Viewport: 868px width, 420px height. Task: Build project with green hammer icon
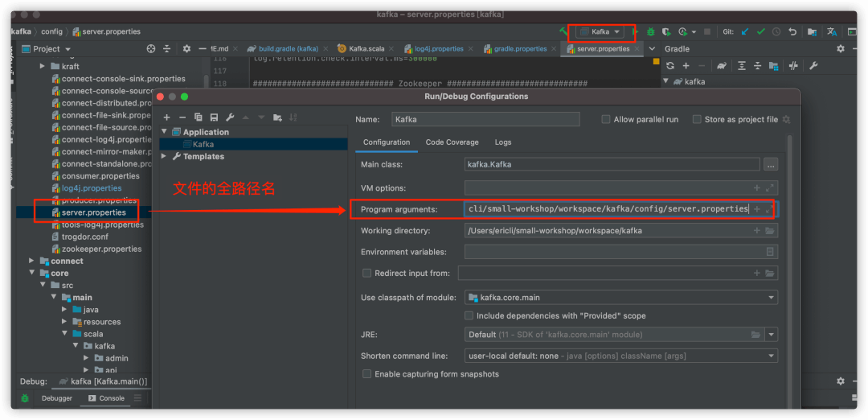(563, 31)
